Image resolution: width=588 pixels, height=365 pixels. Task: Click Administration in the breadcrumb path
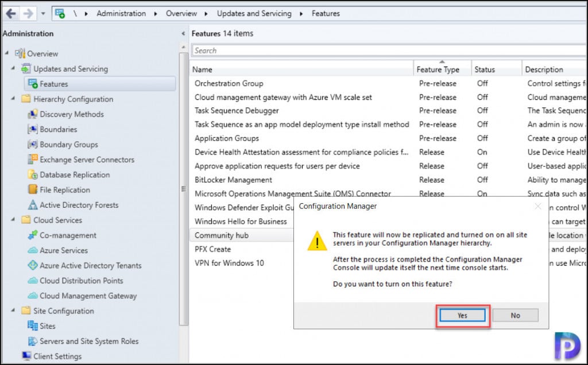pyautogui.click(x=121, y=14)
